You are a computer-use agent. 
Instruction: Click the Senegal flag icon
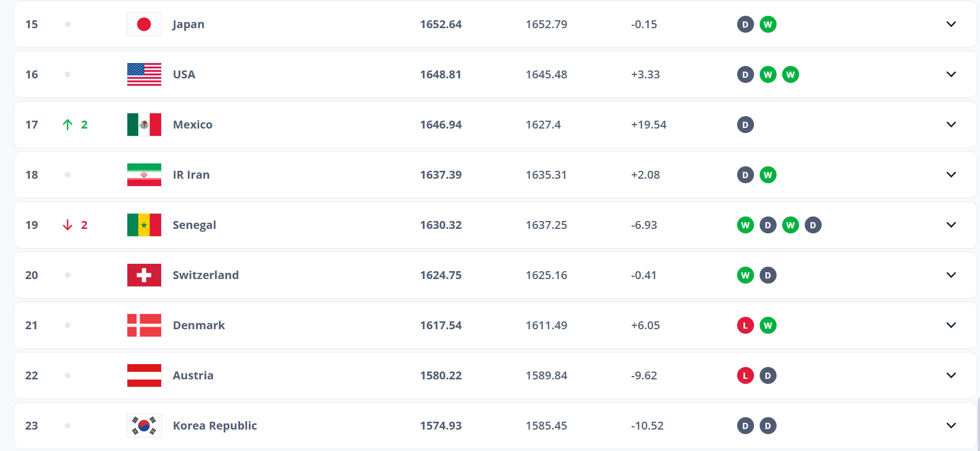point(144,225)
